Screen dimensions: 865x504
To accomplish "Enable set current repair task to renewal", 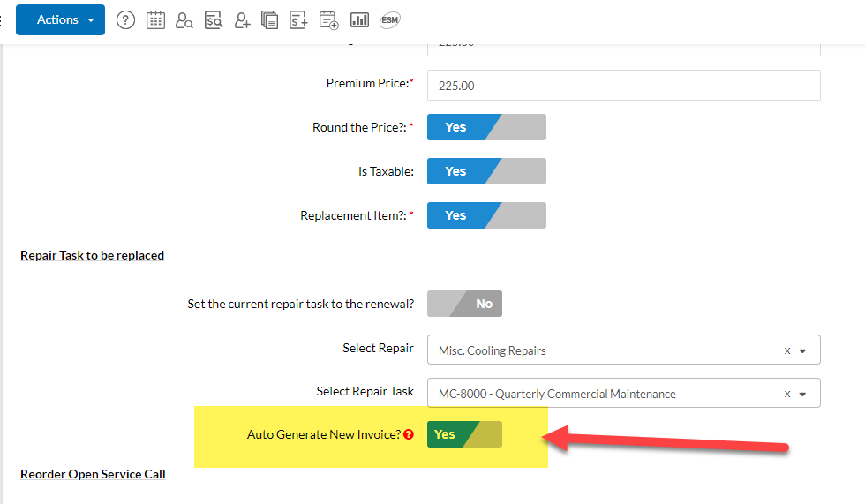I will [x=464, y=304].
